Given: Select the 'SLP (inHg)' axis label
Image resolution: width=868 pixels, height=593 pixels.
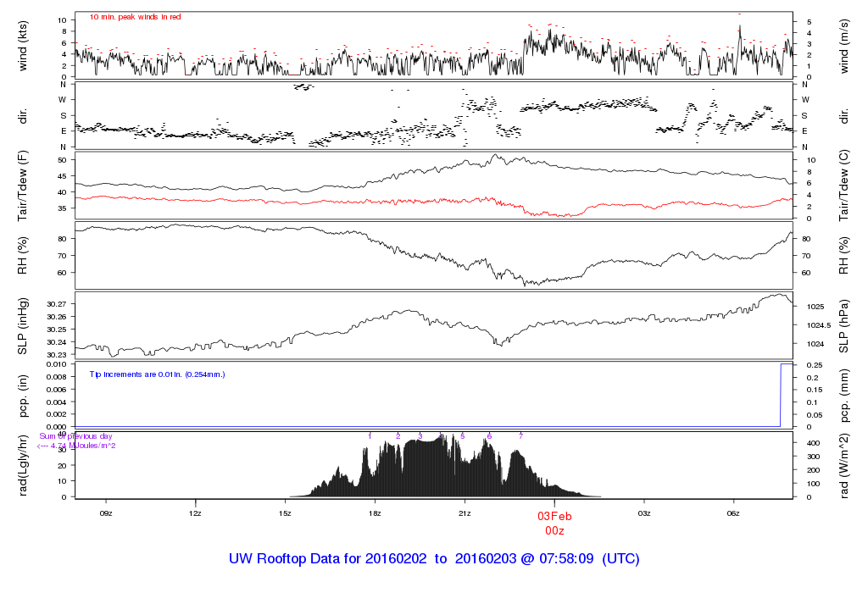Looking at the screenshot, I should [x=23, y=326].
